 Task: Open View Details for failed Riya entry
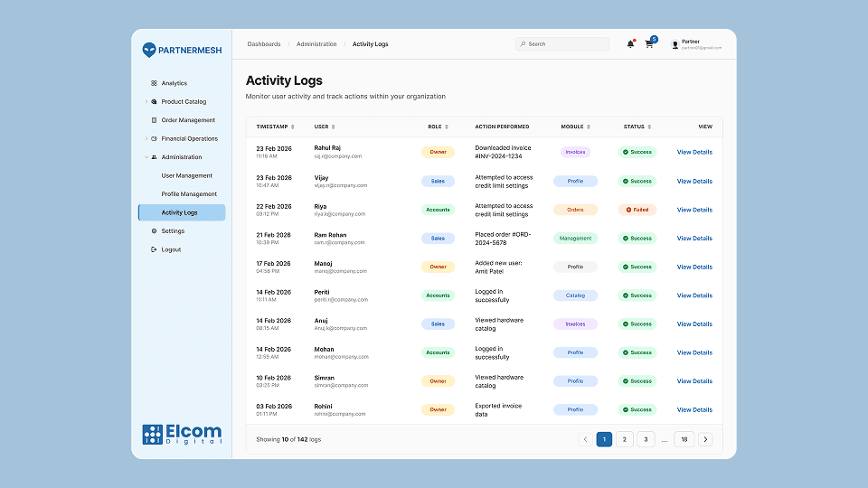[x=694, y=210]
